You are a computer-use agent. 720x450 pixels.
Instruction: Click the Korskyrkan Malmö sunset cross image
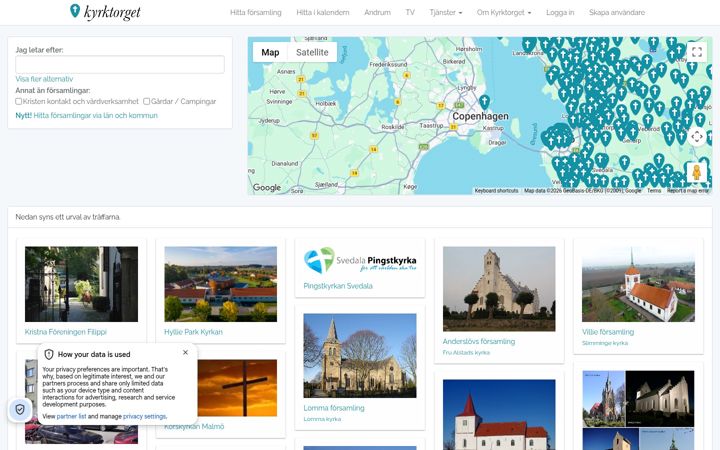click(237, 388)
